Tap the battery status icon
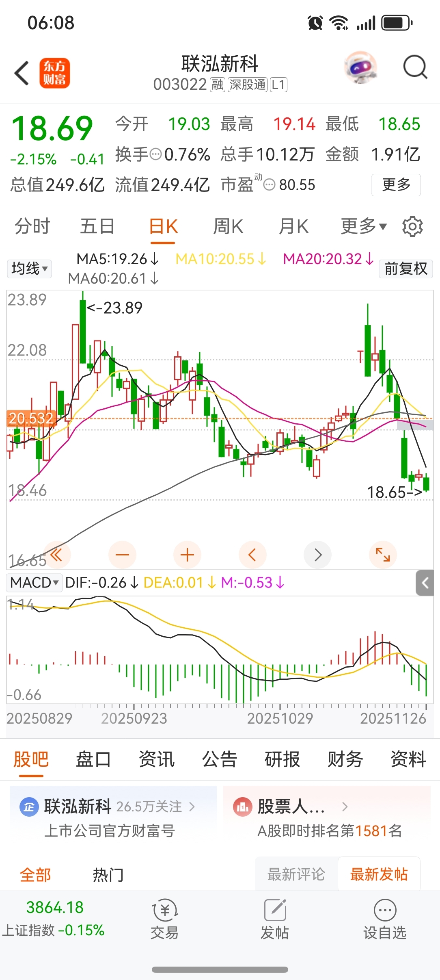This screenshot has width=440, height=980. click(397, 23)
